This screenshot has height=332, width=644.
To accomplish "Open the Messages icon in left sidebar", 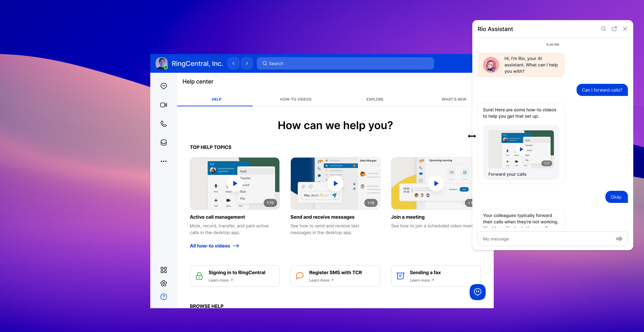I will click(164, 86).
